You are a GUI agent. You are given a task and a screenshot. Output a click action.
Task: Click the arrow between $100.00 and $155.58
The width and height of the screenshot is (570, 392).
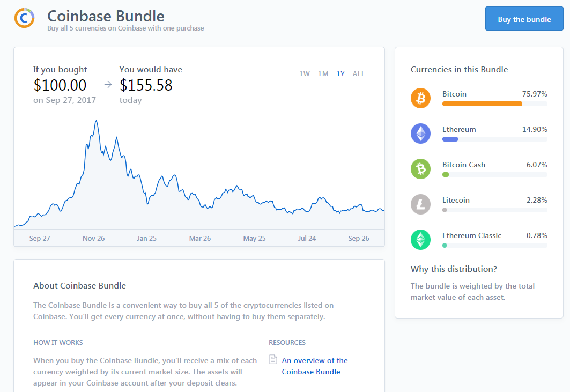tap(108, 84)
